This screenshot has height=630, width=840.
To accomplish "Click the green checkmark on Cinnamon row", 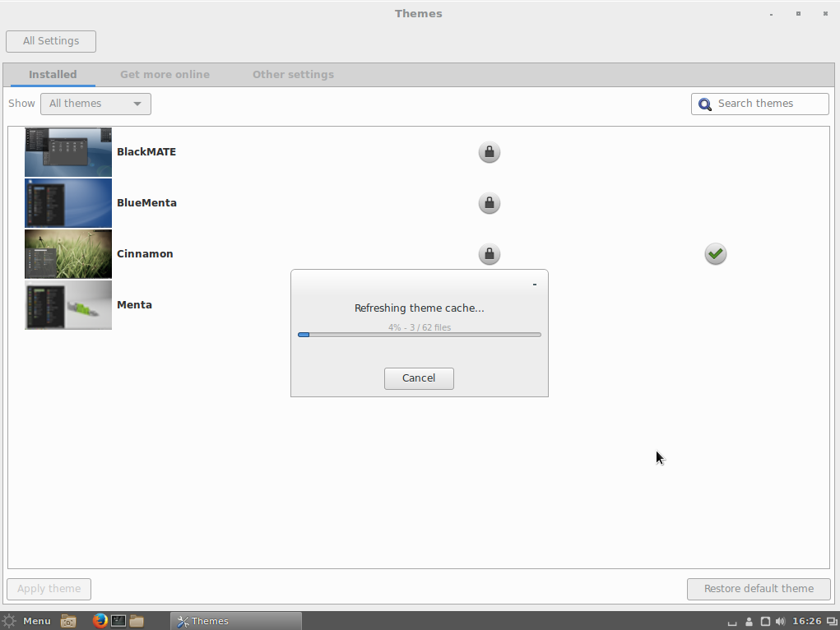I will 715,254.
